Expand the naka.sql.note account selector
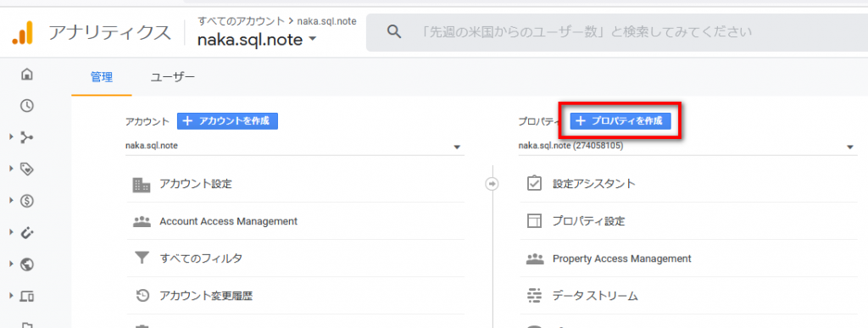This screenshot has height=328, width=868. [x=257, y=39]
